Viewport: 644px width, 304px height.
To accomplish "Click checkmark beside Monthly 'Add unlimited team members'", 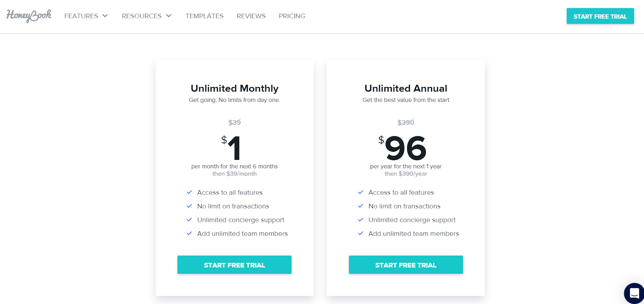I will (x=189, y=234).
